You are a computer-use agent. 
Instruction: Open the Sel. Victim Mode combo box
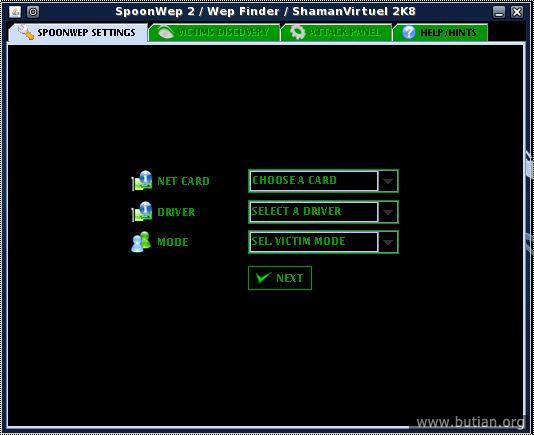click(x=323, y=242)
